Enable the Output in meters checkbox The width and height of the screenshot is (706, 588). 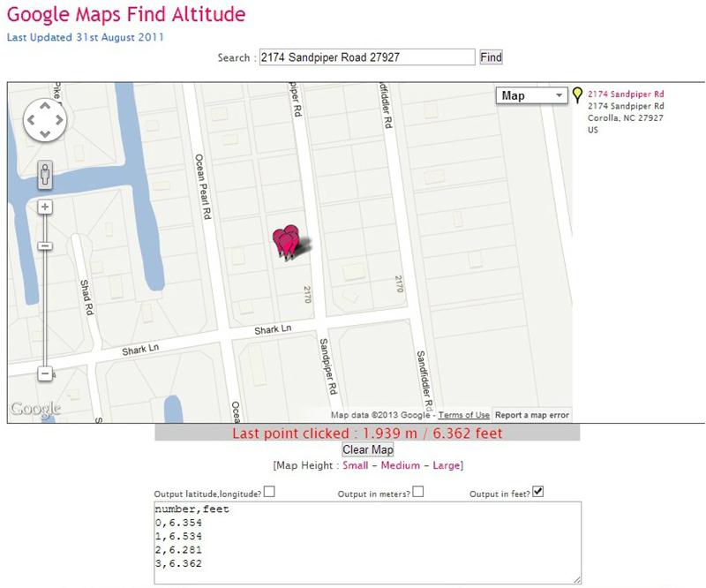point(417,492)
